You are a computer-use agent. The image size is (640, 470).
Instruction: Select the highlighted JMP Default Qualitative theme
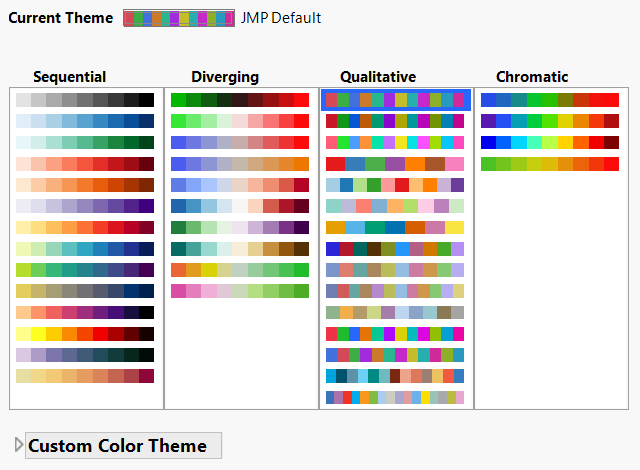coord(395,100)
